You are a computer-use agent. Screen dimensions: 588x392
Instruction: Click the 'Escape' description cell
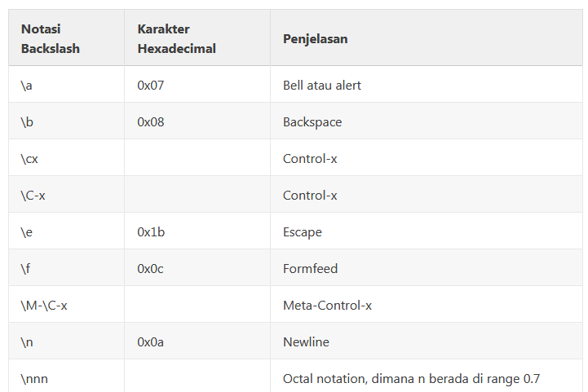click(x=303, y=231)
